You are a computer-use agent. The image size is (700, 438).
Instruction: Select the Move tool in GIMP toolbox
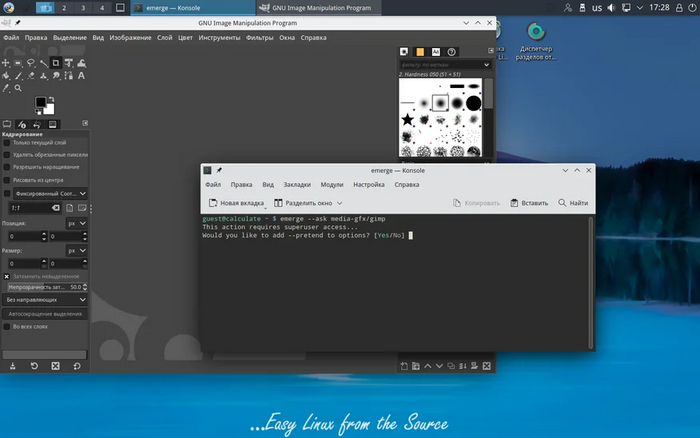[x=5, y=63]
